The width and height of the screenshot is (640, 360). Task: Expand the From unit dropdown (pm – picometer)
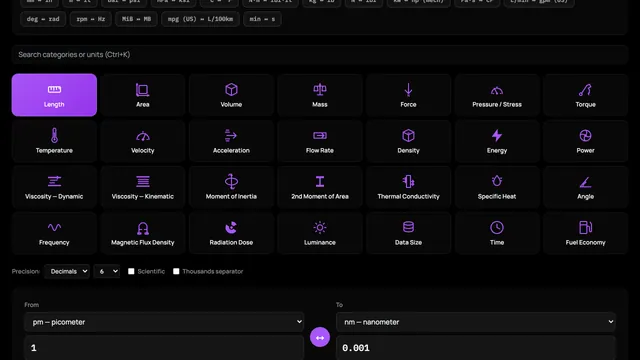pos(164,322)
